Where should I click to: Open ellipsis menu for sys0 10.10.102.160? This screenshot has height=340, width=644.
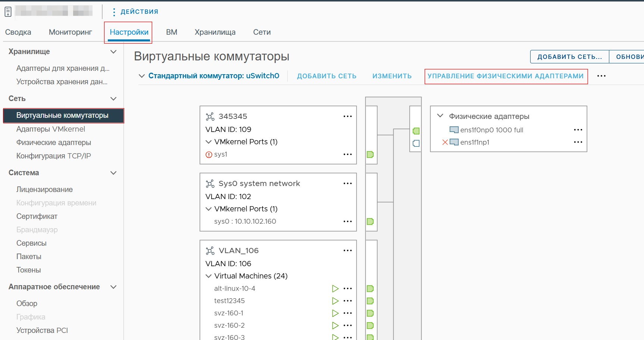coord(348,221)
